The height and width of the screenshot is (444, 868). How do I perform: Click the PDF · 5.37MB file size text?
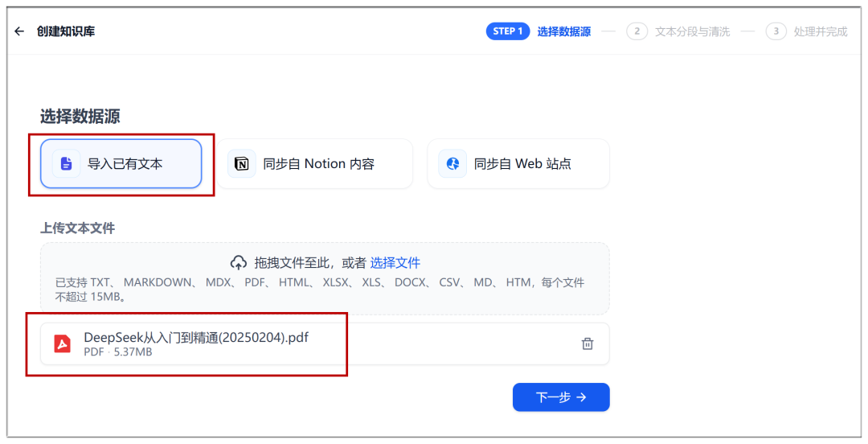tap(118, 352)
